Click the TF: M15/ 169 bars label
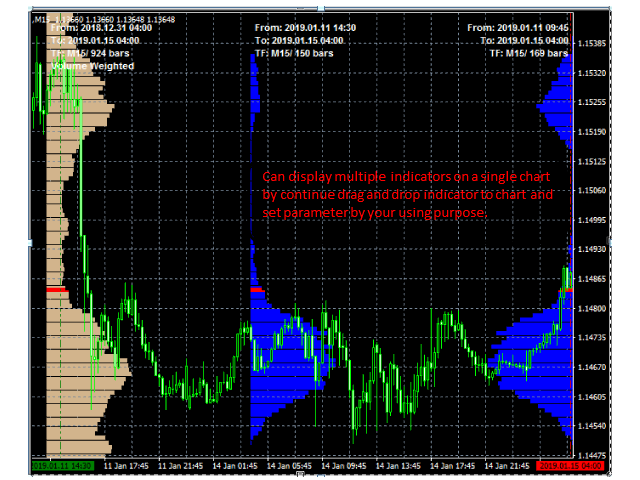The width and height of the screenshot is (640, 480). [x=529, y=53]
